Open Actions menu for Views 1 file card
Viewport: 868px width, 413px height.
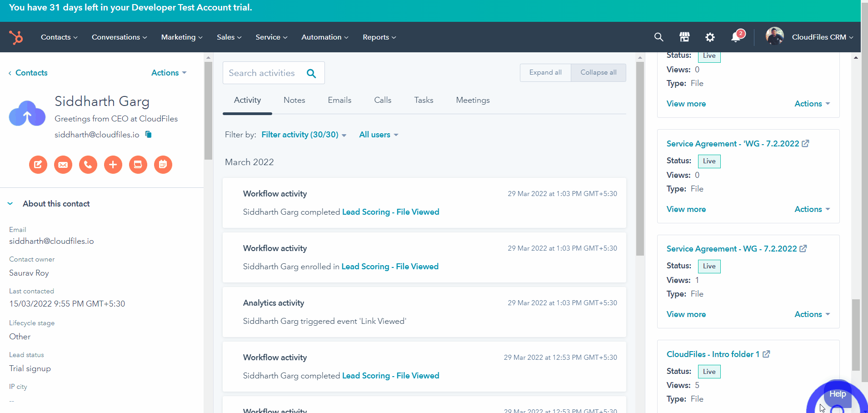pos(812,314)
